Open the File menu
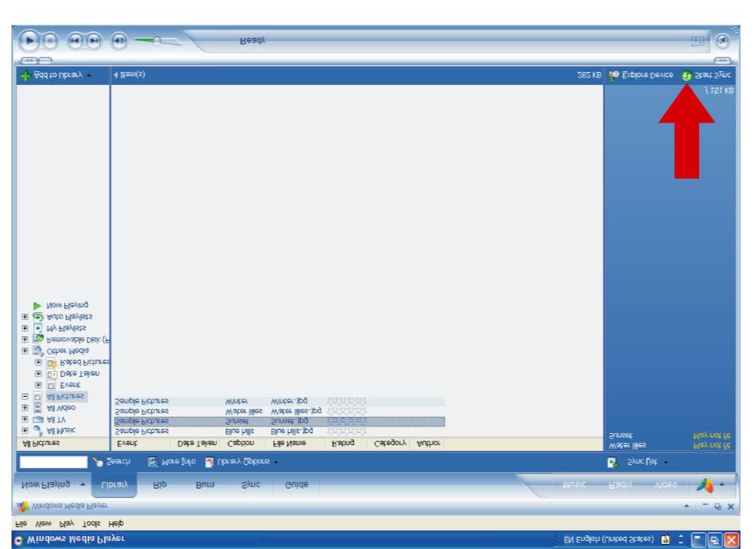Screen dimensions: 756x549 (22, 523)
